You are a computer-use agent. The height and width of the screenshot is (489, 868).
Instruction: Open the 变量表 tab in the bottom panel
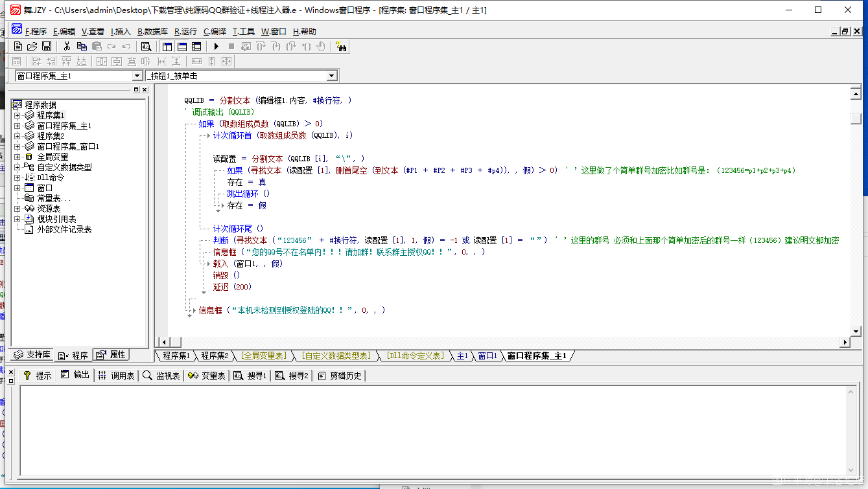coord(207,375)
